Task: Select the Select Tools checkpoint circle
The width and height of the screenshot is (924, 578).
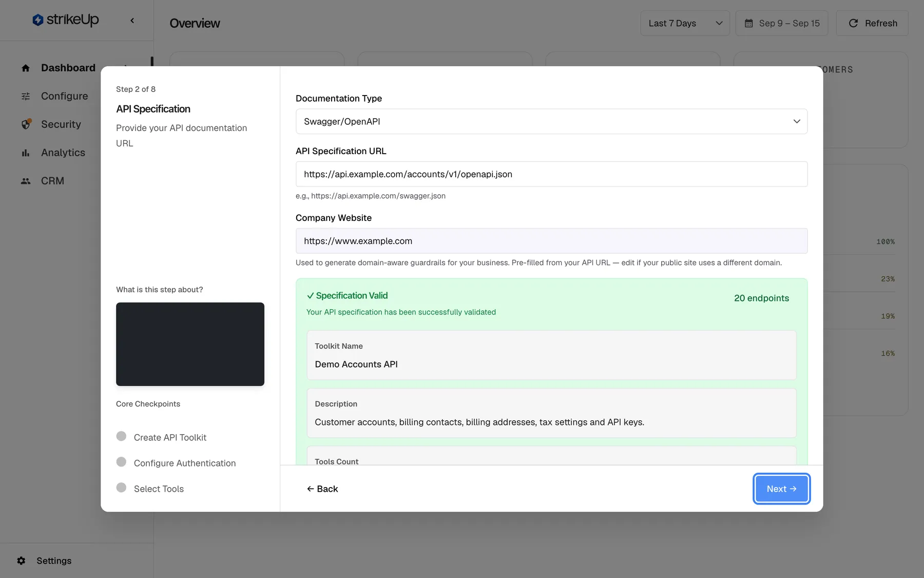Action: tap(121, 488)
